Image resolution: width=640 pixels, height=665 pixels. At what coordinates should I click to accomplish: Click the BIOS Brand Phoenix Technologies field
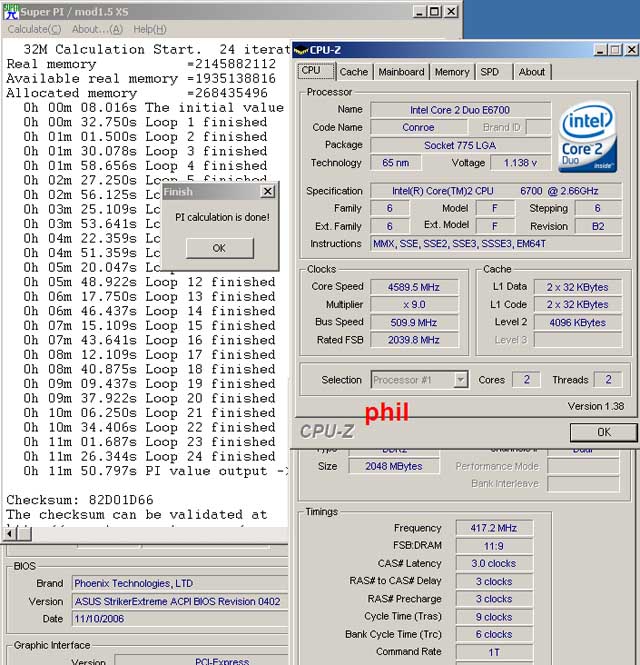(x=180, y=584)
